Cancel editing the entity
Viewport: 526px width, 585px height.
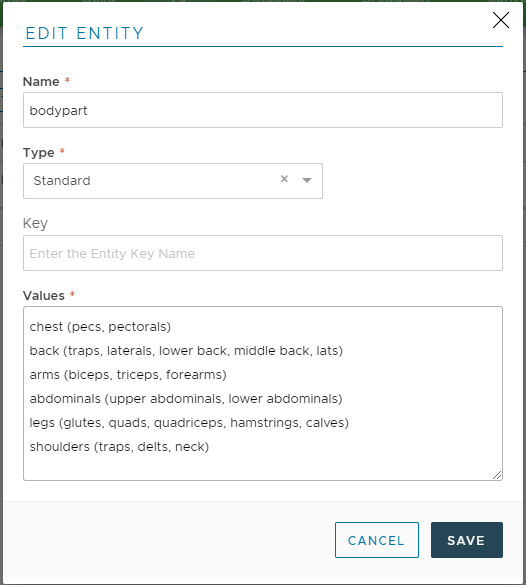pyautogui.click(x=377, y=540)
